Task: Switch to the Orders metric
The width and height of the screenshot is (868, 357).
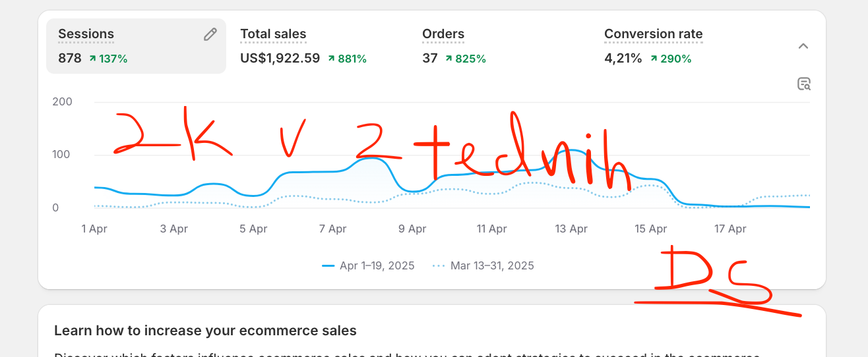Action: (443, 34)
